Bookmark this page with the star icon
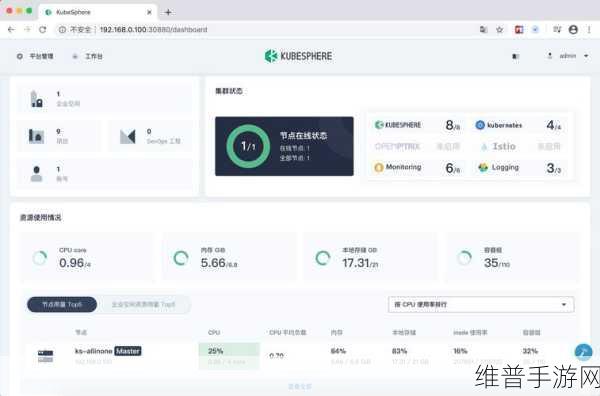600x396 pixels. [500, 29]
